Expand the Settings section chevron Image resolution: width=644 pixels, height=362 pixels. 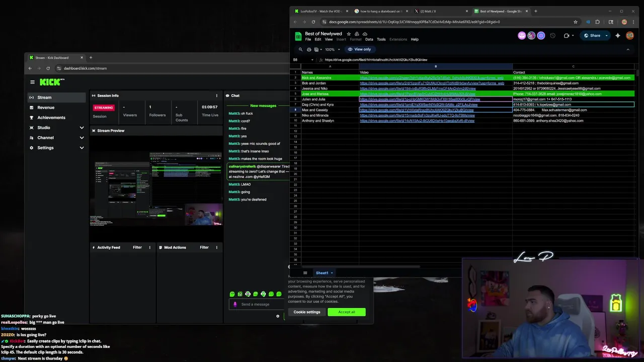coord(82,148)
